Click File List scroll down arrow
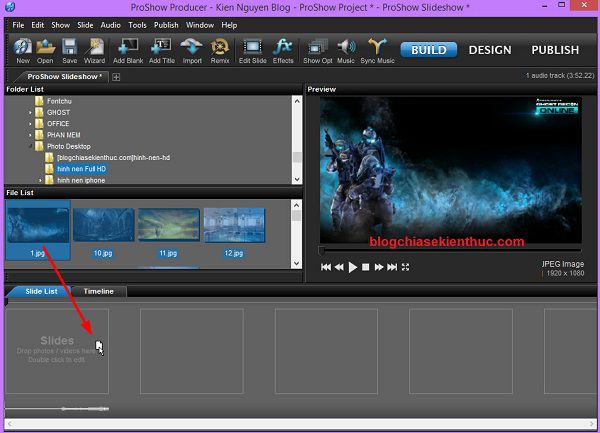Image resolution: width=600 pixels, height=433 pixels. 296,264
